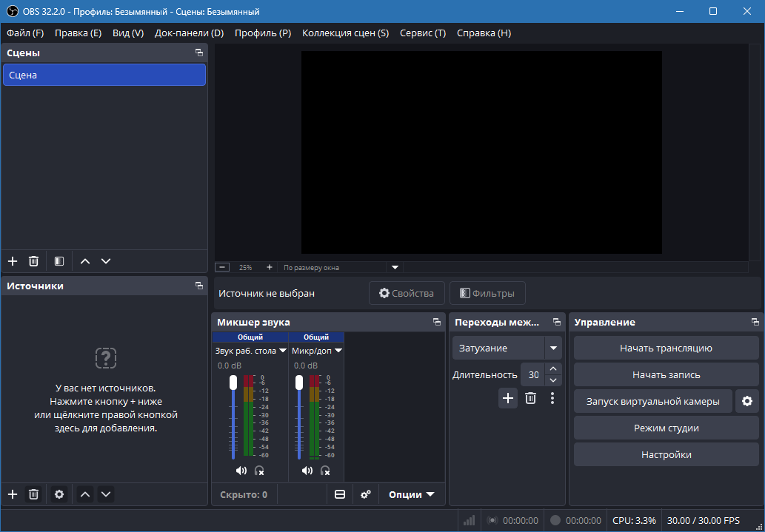
Task: Open the Сервис (T) menu
Action: coord(423,33)
